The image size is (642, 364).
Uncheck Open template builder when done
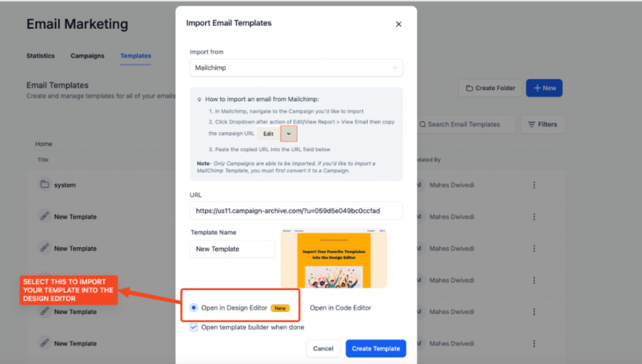[194, 327]
